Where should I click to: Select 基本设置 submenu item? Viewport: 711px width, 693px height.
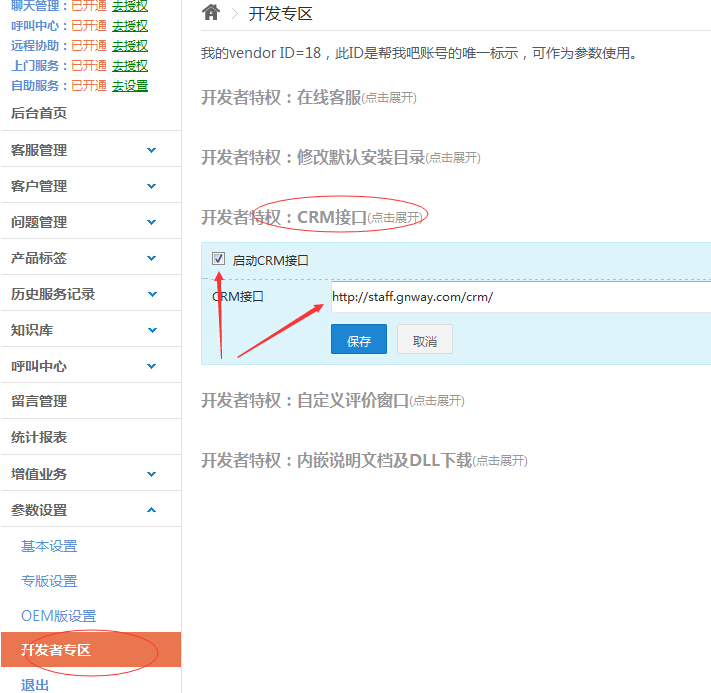coord(49,546)
